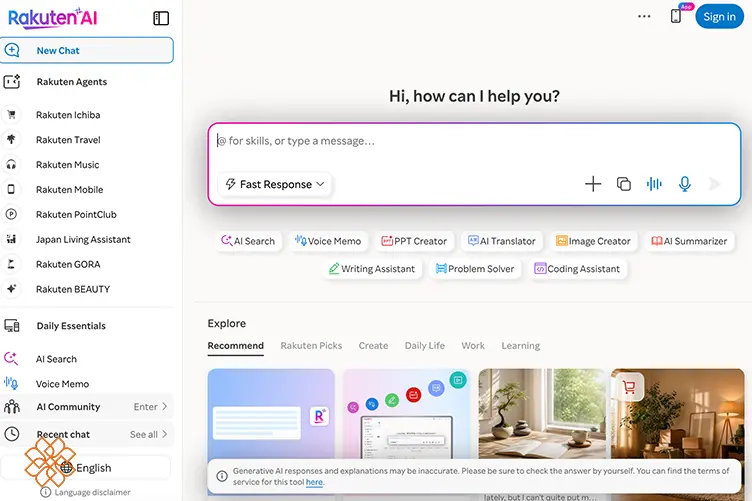This screenshot has width=752, height=501.
Task: Click the shopping cart badge on last card
Action: [x=628, y=386]
